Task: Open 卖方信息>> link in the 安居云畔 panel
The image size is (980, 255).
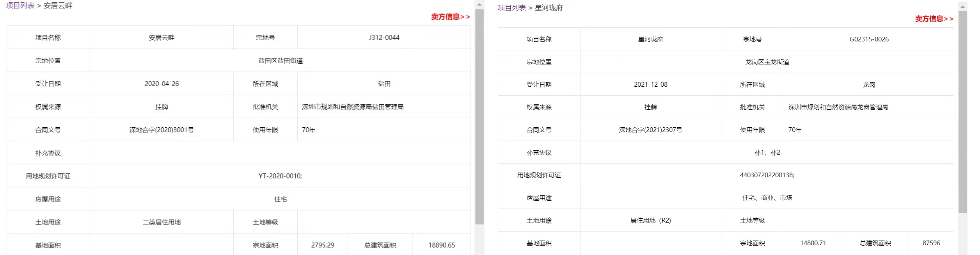Action: [x=450, y=17]
